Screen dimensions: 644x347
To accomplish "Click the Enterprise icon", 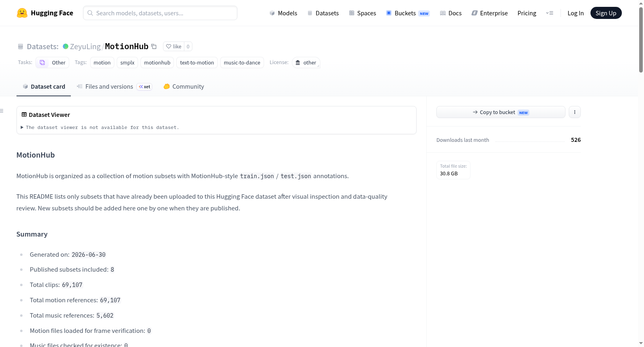I will click(x=475, y=13).
